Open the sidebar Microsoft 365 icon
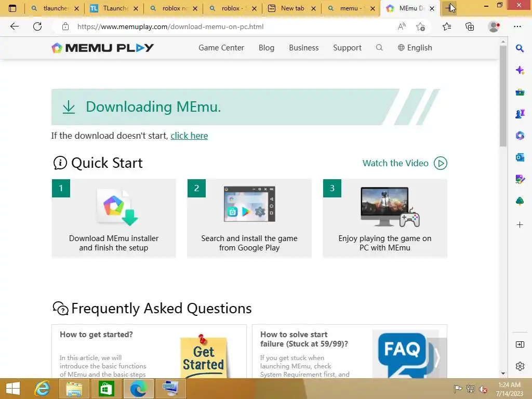 520,136
